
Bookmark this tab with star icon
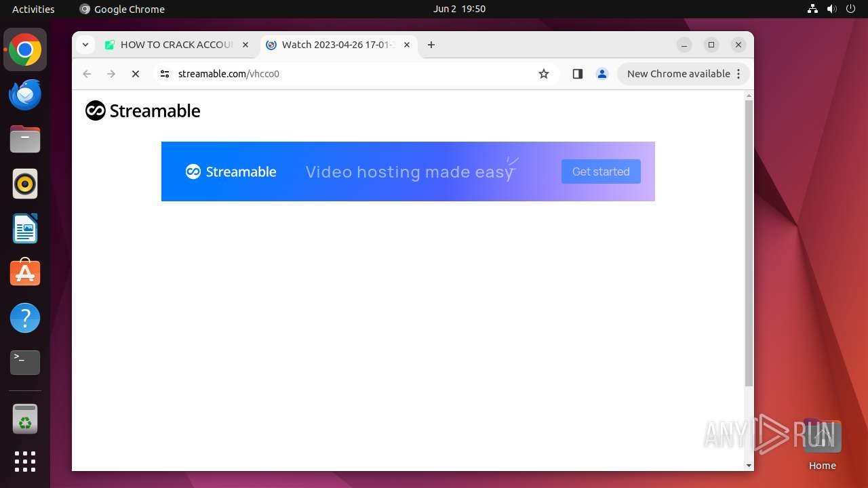(x=544, y=74)
